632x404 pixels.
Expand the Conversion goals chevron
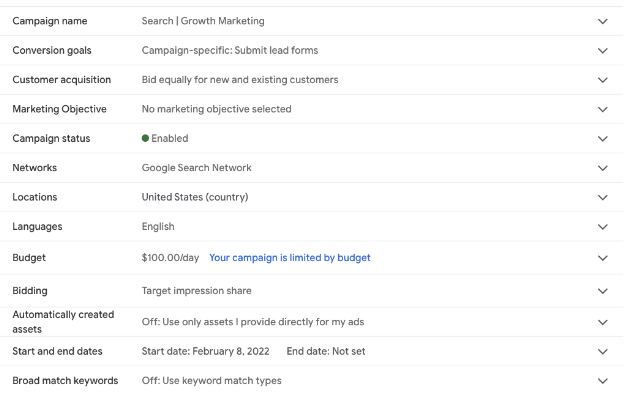click(602, 50)
